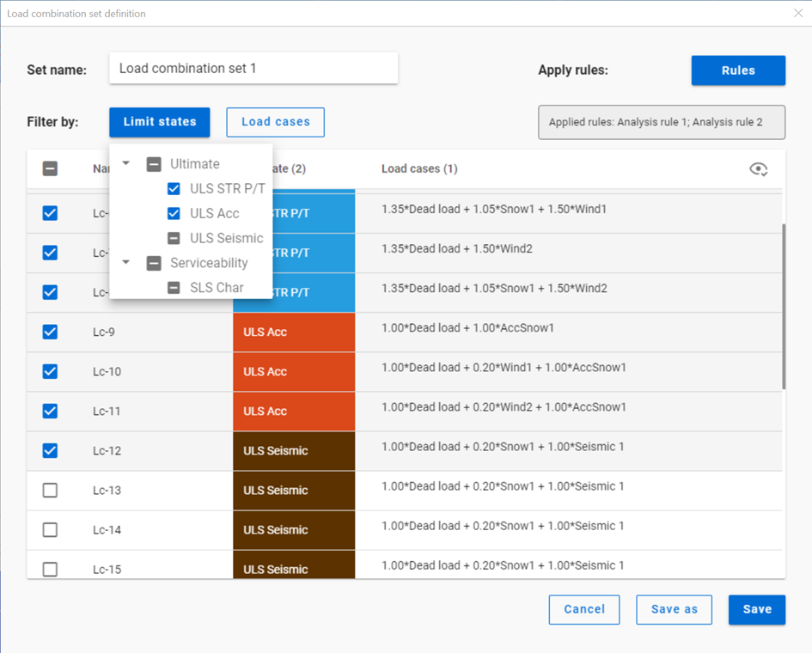Click the Lc-9 load case formula text
This screenshot has width=812, height=653.
coord(467,328)
